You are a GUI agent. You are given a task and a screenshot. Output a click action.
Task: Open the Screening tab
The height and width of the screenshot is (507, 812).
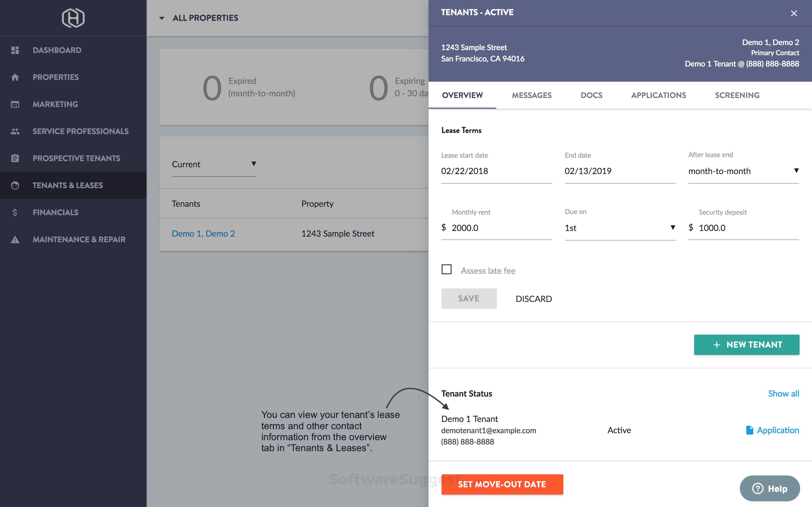click(737, 95)
